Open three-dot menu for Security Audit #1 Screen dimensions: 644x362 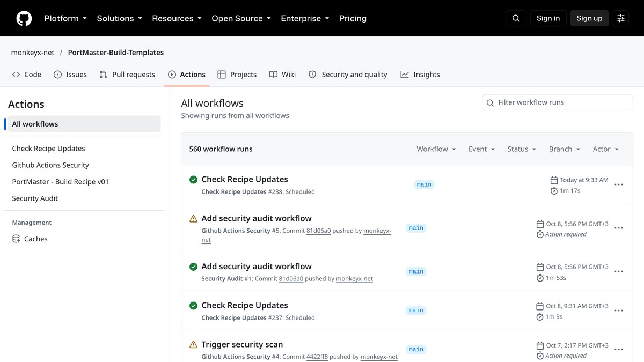[x=619, y=271]
